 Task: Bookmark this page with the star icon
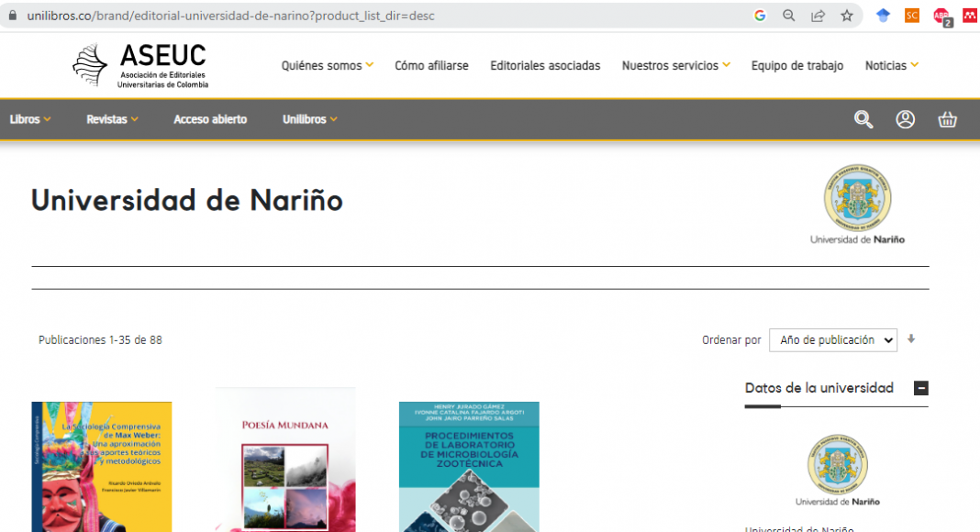tap(847, 16)
